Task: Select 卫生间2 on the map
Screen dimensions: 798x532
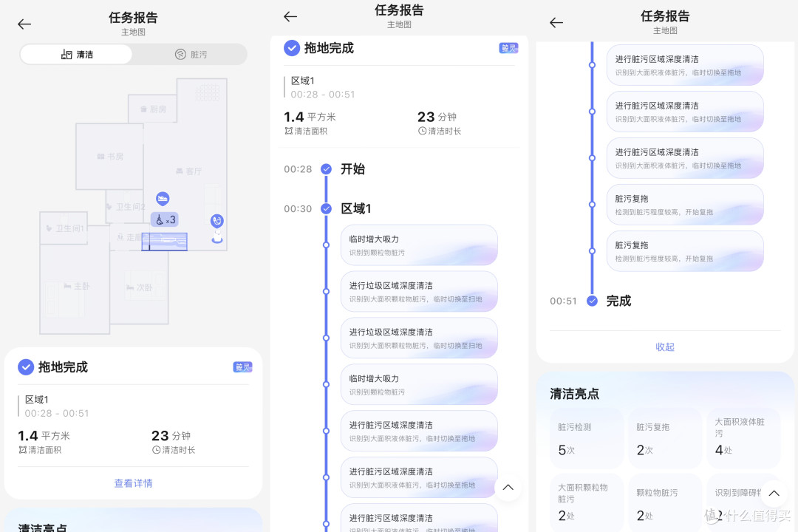Action: [x=126, y=207]
